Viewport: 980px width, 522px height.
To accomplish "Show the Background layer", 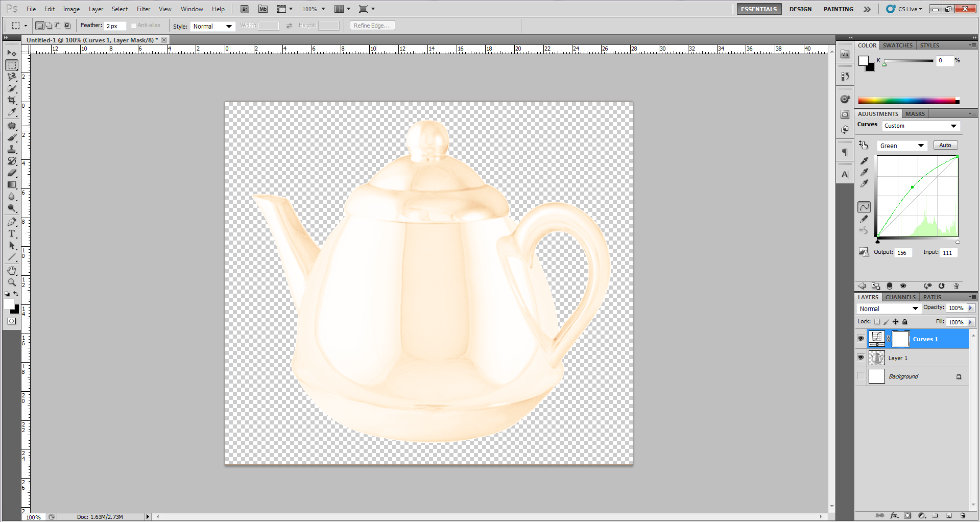I will (861, 376).
